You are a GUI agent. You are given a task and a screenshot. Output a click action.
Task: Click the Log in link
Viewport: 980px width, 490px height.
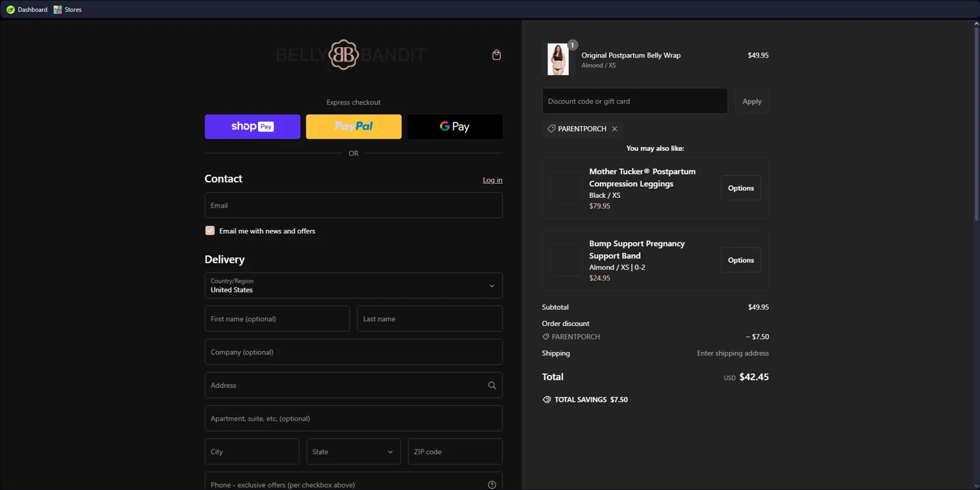click(493, 180)
